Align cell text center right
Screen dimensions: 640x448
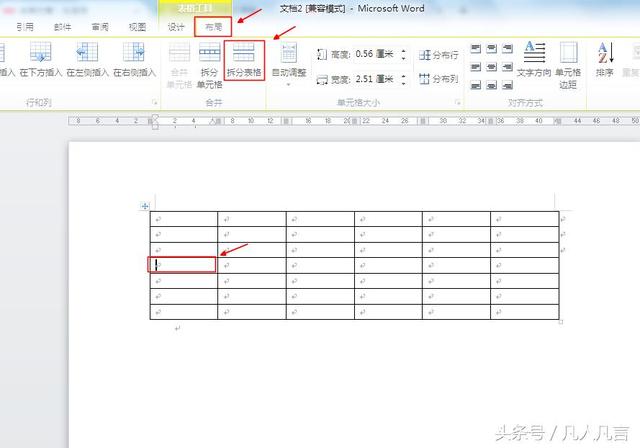tap(507, 67)
